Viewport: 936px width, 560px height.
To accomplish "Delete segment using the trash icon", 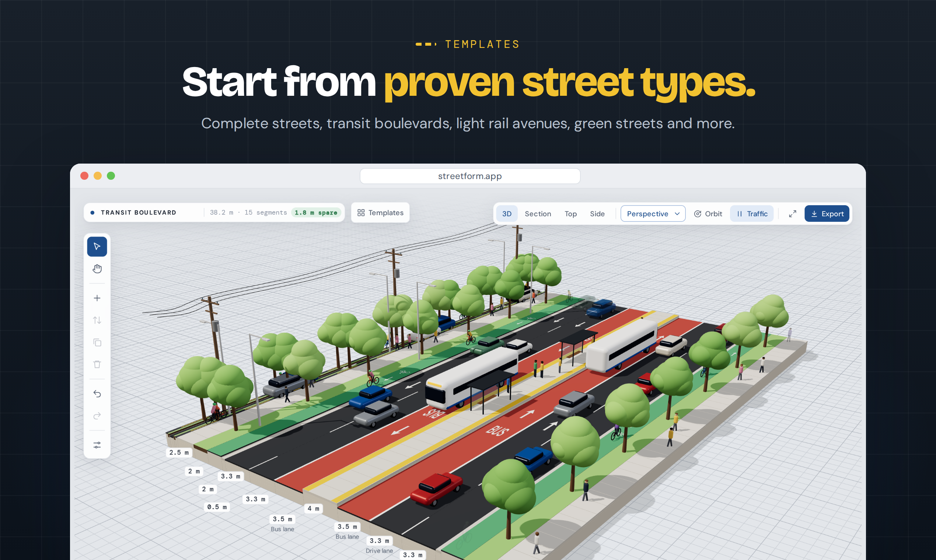I will click(97, 364).
